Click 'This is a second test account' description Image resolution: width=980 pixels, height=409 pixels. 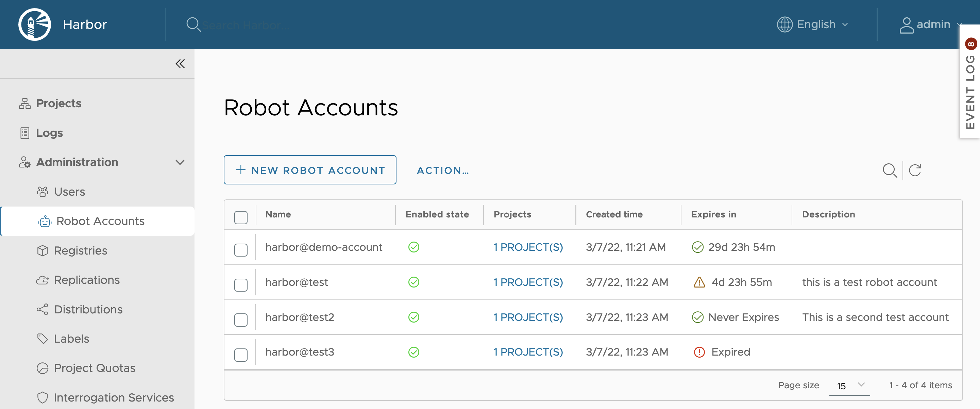(875, 317)
